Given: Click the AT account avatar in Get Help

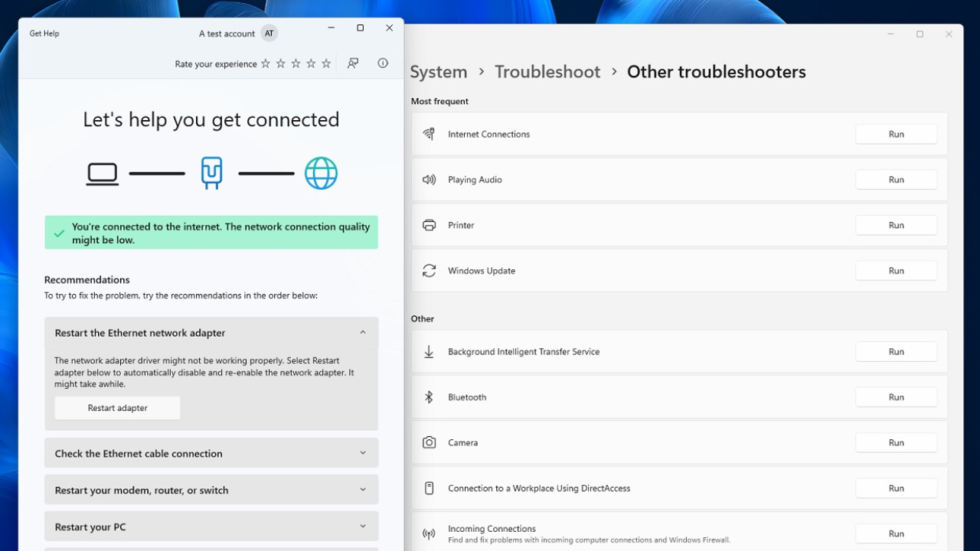Looking at the screenshot, I should (269, 34).
